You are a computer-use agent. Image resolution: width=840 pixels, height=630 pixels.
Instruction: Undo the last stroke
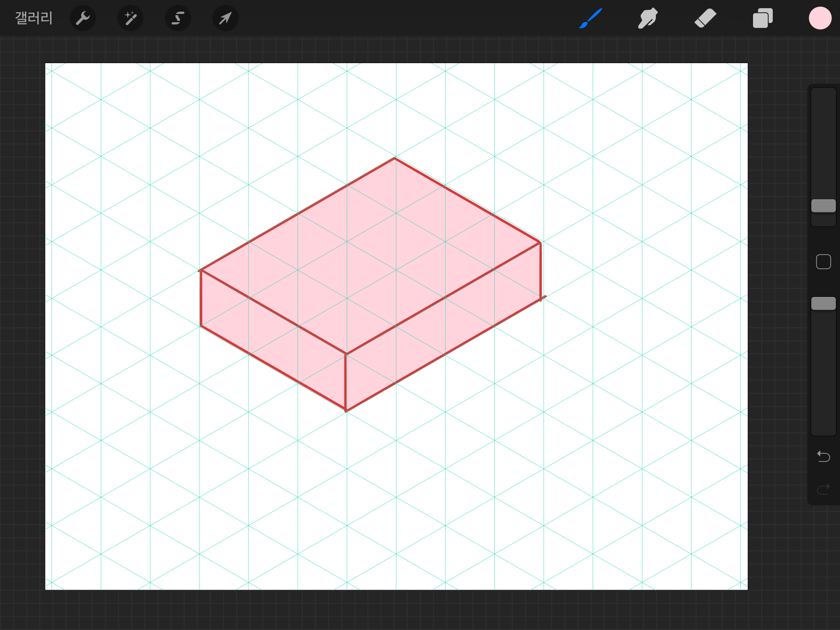823,456
